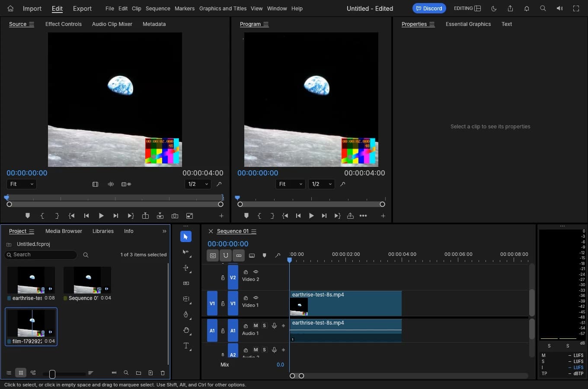
Task: Switch to Audio Clip Mixer tab
Action: 112,24
